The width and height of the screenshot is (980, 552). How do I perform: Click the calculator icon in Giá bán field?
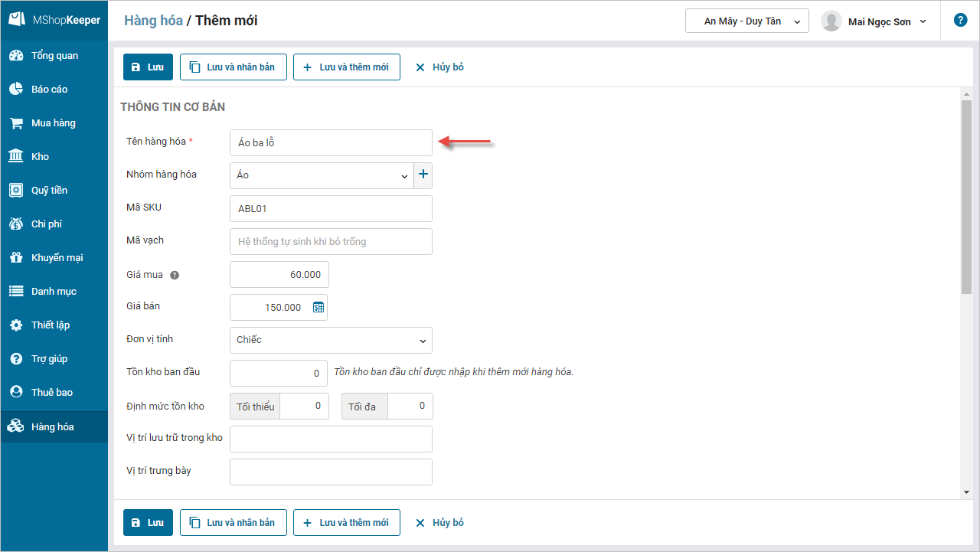pyautogui.click(x=318, y=307)
